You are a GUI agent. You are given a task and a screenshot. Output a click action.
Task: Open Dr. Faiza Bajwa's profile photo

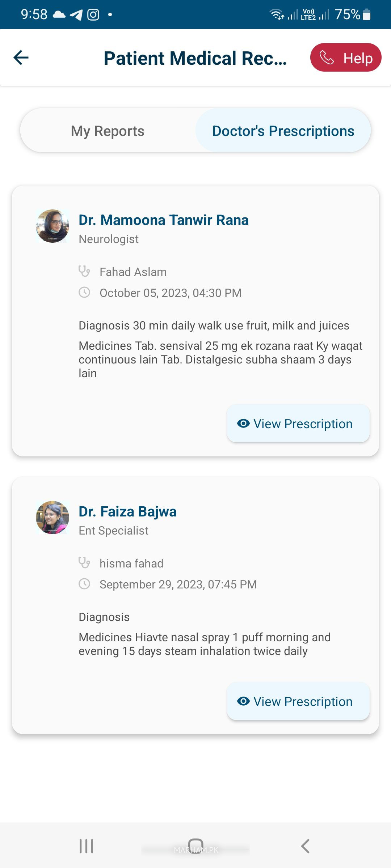click(52, 518)
